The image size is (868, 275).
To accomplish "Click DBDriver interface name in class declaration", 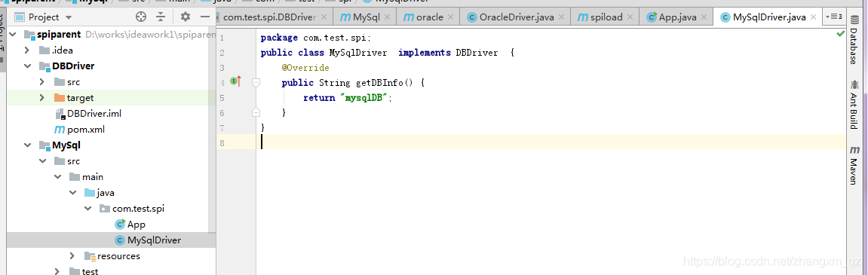I will tap(477, 53).
